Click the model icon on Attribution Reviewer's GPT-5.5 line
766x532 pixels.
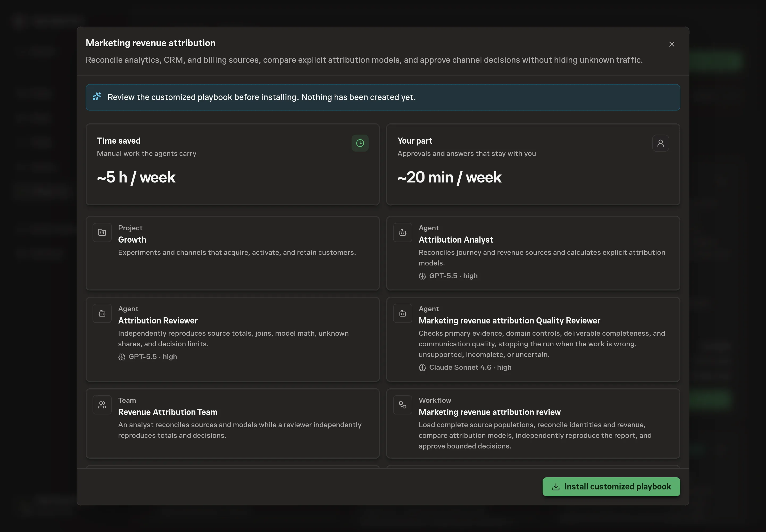pos(122,357)
